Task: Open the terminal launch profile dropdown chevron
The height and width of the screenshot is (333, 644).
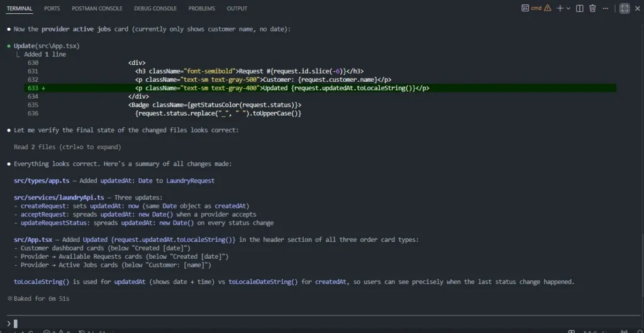Action: [x=569, y=8]
